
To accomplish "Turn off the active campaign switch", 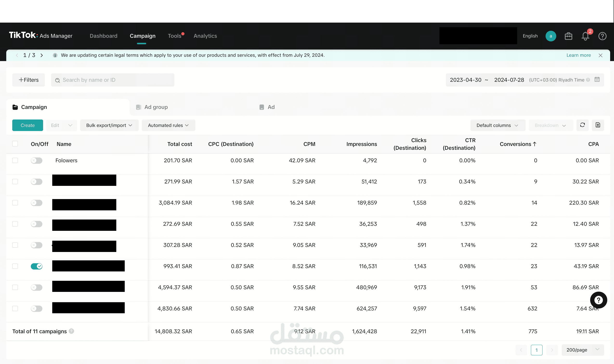I will tap(37, 266).
